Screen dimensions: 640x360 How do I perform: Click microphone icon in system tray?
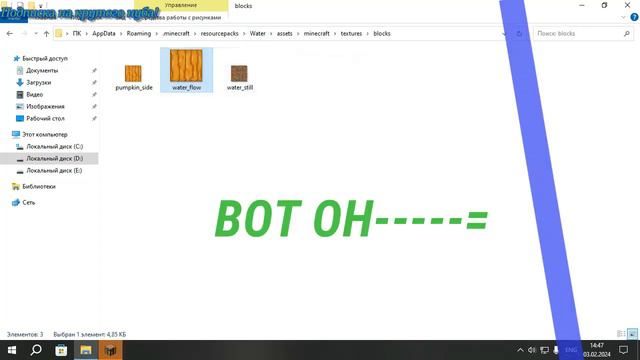click(556, 350)
